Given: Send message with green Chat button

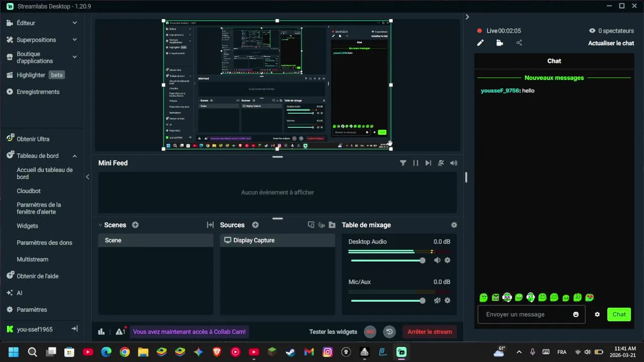Looking at the screenshot, I should (619, 314).
